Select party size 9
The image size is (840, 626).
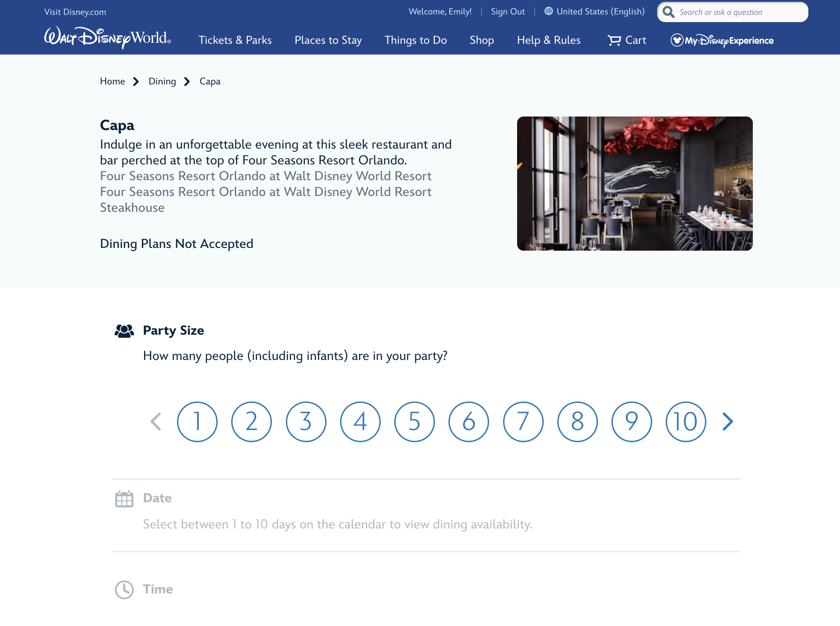point(632,422)
